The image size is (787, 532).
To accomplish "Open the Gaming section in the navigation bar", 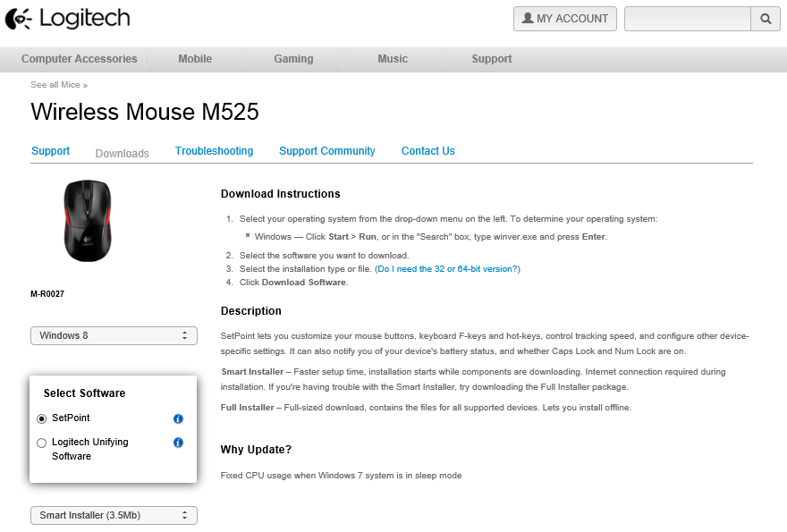I will [293, 58].
